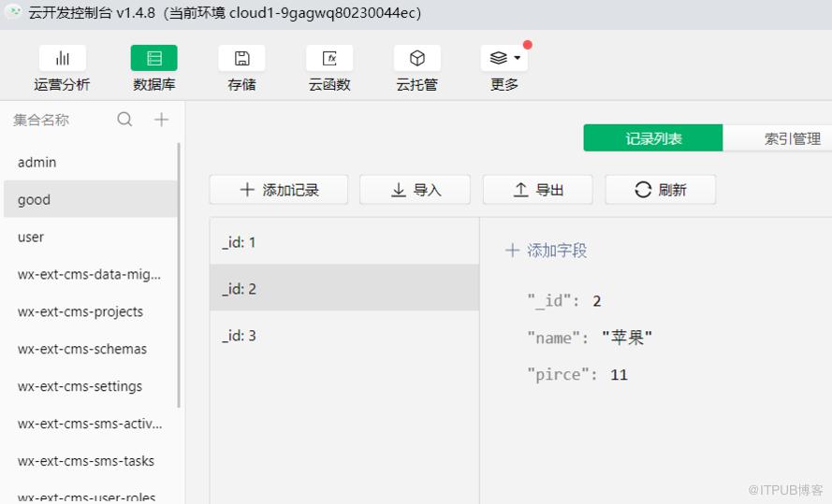This screenshot has width=832, height=504.
Task: Select the admin collection
Action: click(x=90, y=162)
